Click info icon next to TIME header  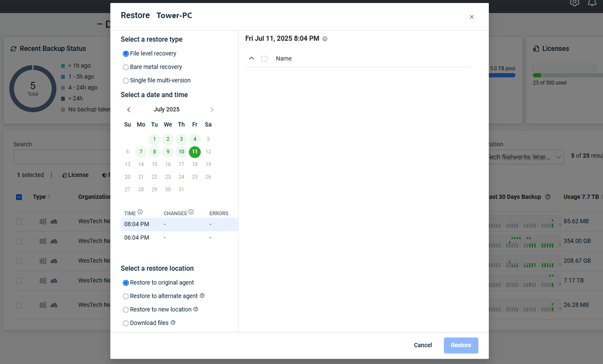click(140, 212)
